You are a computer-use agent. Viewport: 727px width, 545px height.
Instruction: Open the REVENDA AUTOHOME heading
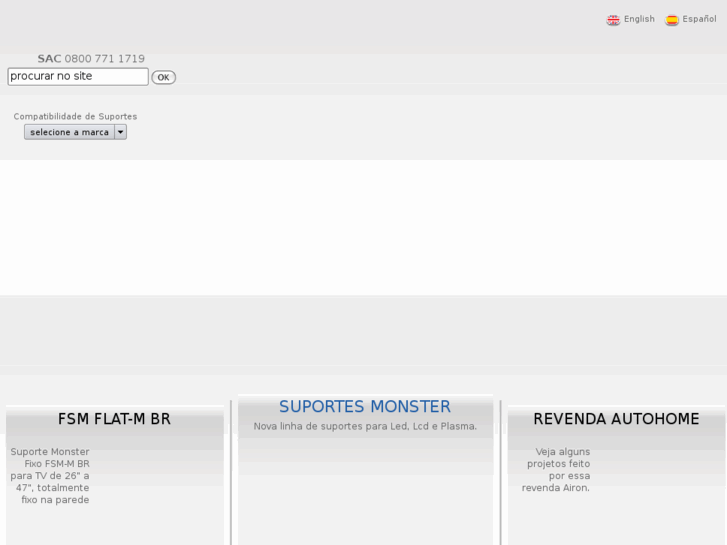616,419
